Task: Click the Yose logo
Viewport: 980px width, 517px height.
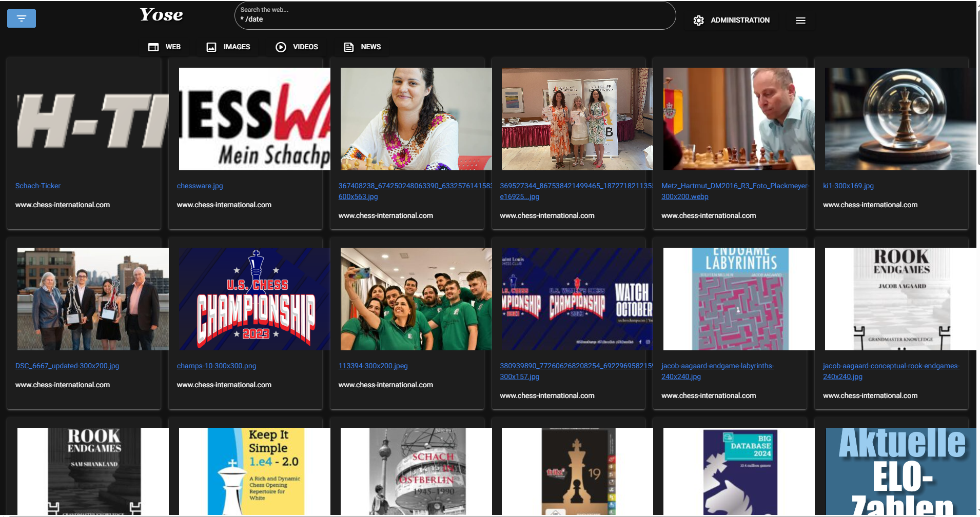Action: (x=162, y=15)
